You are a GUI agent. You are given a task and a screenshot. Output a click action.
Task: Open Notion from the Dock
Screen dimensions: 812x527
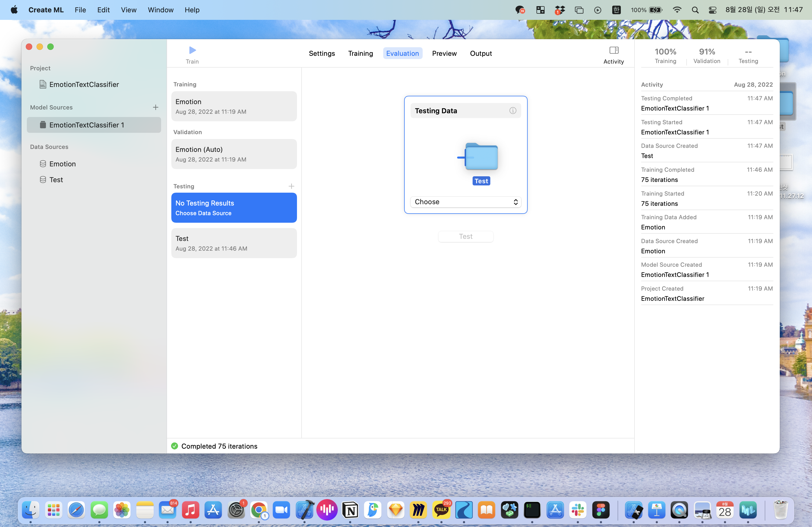350,510
